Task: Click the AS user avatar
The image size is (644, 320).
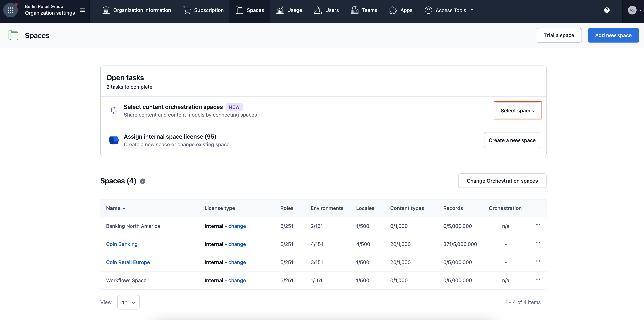Action: 632,10
